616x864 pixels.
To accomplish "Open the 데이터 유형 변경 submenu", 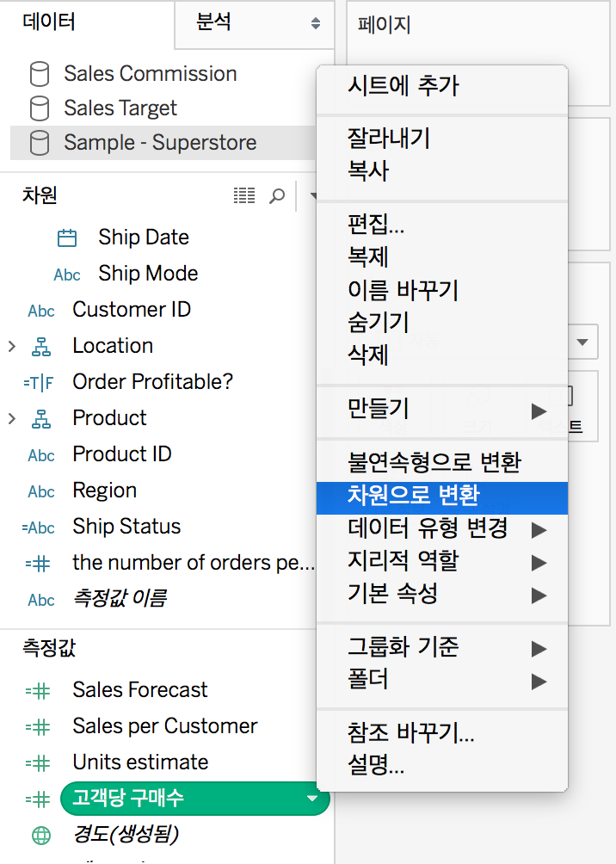I will pyautogui.click(x=442, y=528).
